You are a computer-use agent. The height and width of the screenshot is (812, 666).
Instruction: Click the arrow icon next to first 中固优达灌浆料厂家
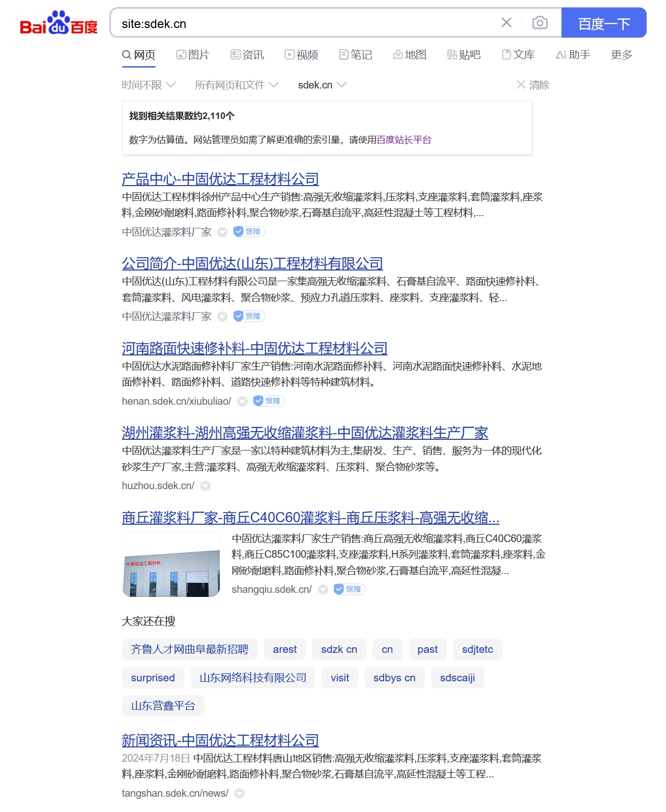click(222, 232)
